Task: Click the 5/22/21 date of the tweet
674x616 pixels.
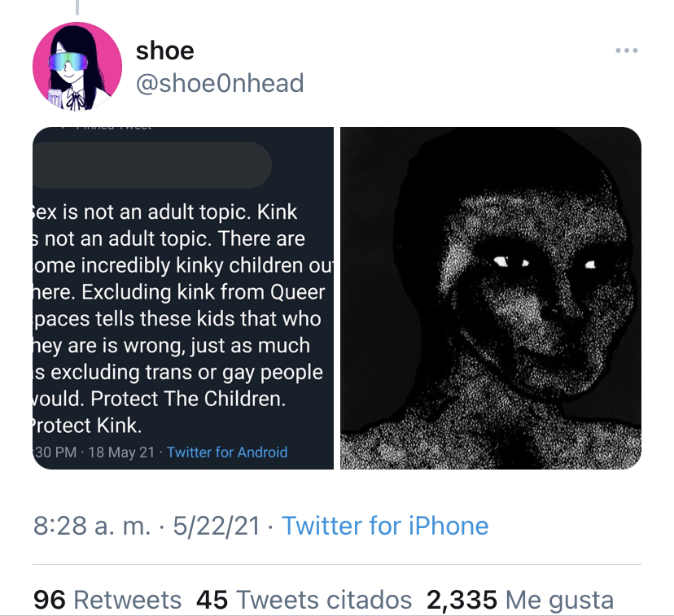Action: click(217, 526)
